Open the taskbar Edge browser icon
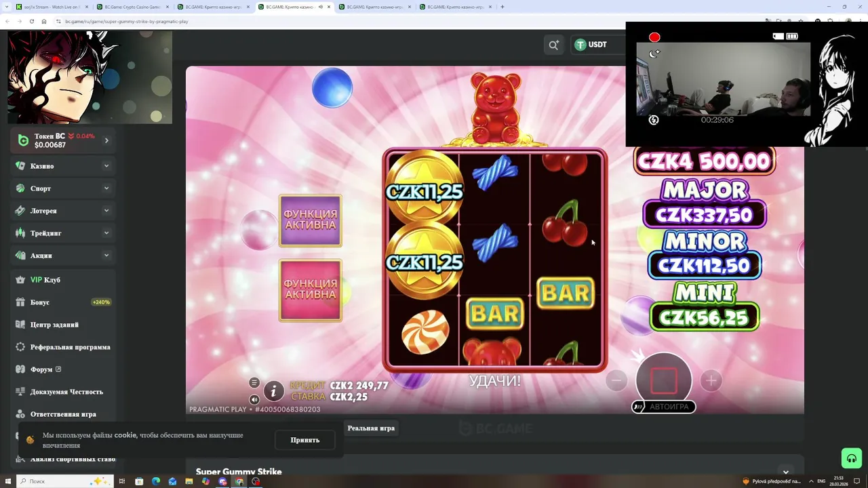The height and width of the screenshot is (488, 868). coord(156,481)
